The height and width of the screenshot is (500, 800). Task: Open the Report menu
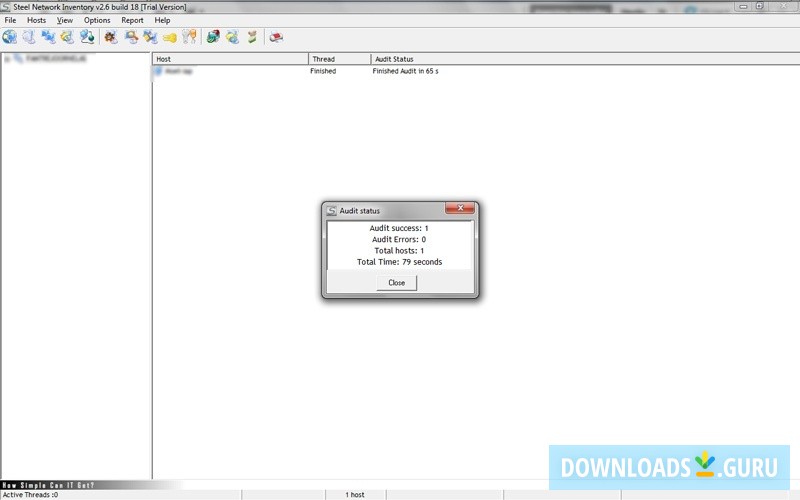point(132,20)
